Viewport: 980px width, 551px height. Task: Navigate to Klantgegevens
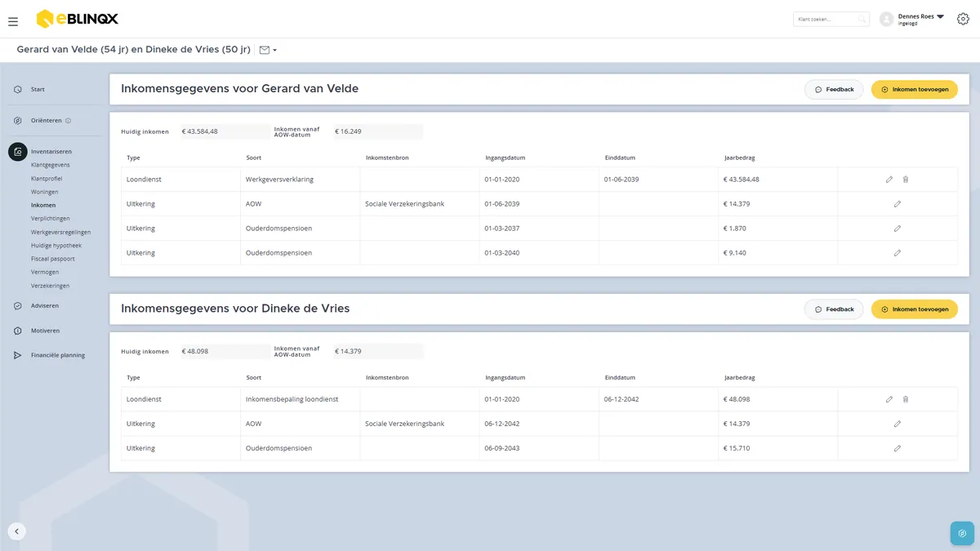tap(51, 165)
